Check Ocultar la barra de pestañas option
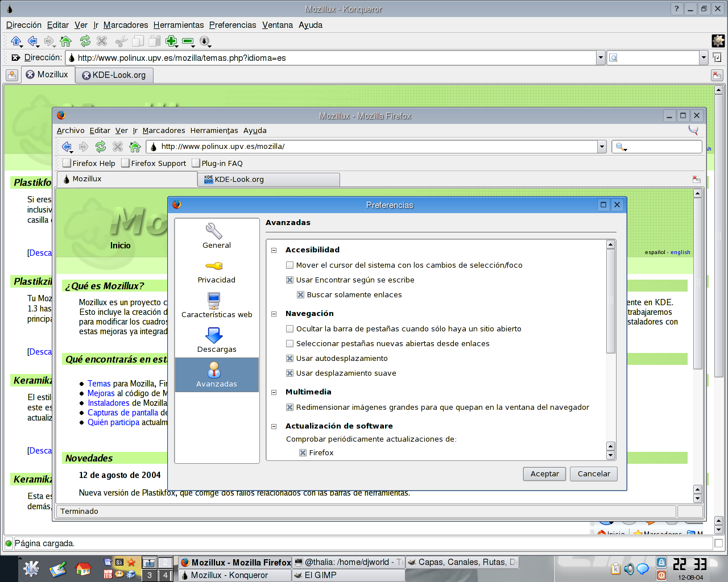 click(x=290, y=329)
